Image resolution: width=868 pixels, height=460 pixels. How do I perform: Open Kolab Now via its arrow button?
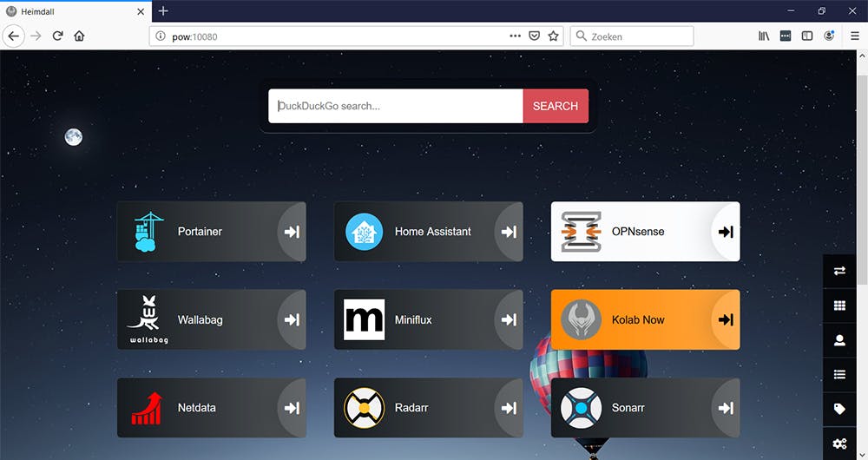(x=726, y=319)
